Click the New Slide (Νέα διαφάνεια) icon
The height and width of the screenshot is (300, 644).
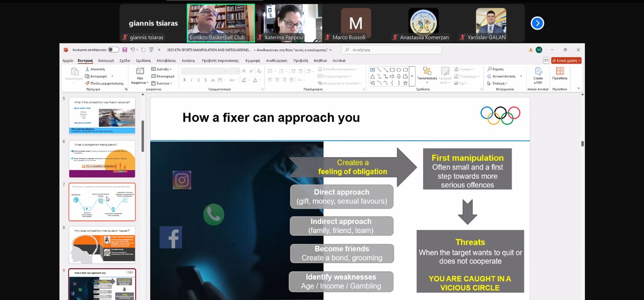(x=140, y=72)
